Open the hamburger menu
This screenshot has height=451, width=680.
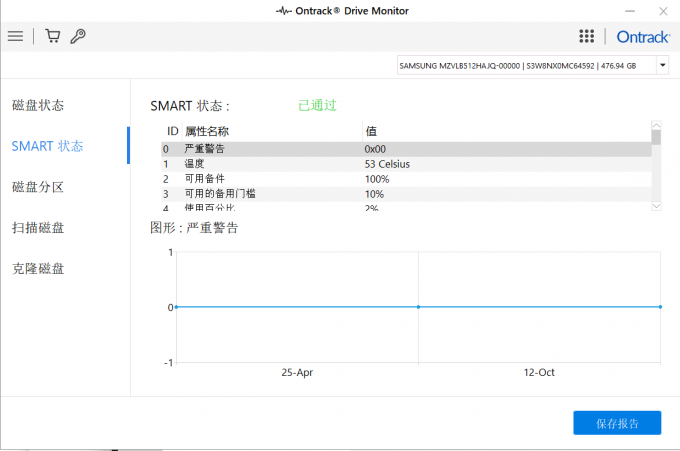coord(15,36)
